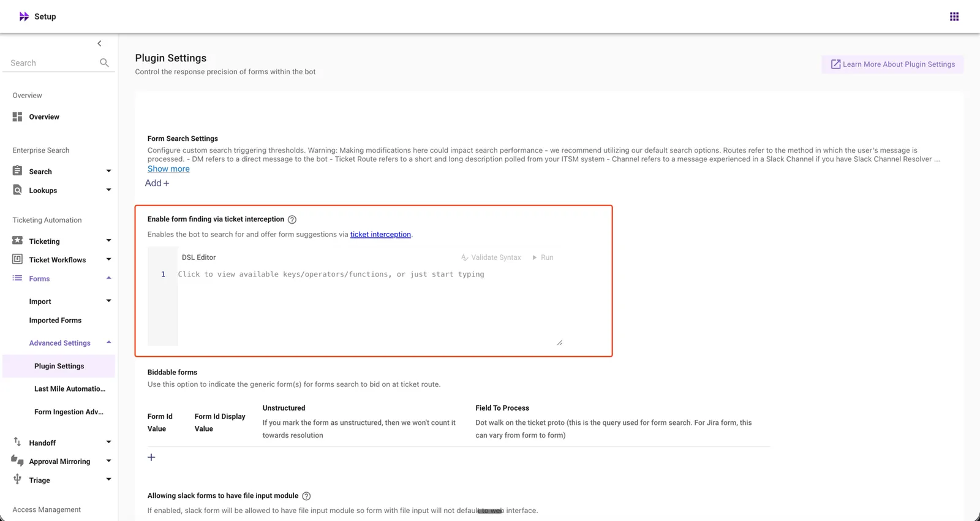Click help icon beside slack forms file input
Viewport: 980px width, 521px height.
click(x=306, y=496)
